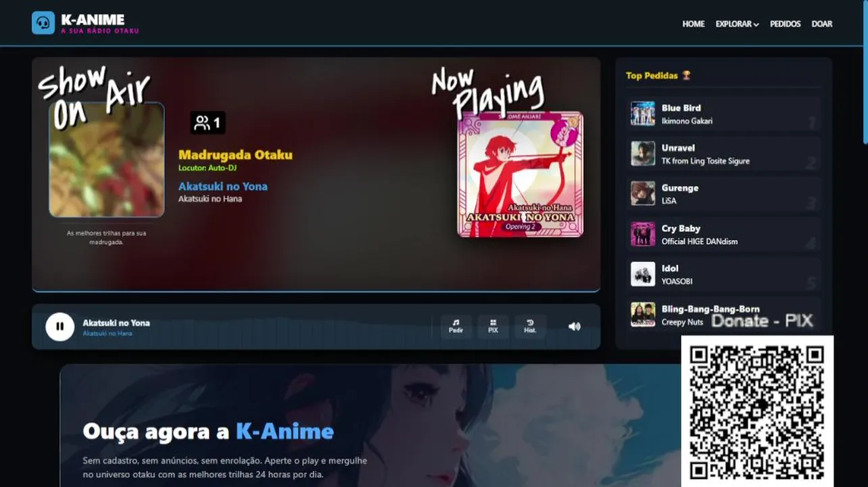Image resolution: width=868 pixels, height=487 pixels.
Task: Click the Unravel album thumbnail
Action: 643,154
